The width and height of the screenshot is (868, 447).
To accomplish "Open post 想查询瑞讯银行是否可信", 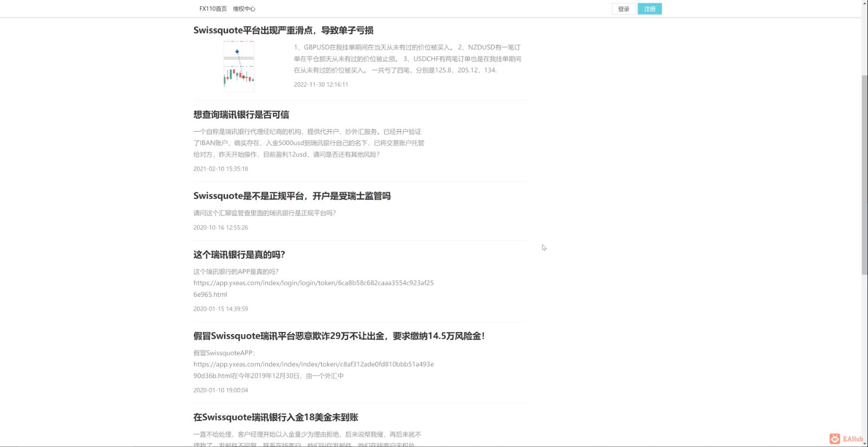I will (241, 114).
